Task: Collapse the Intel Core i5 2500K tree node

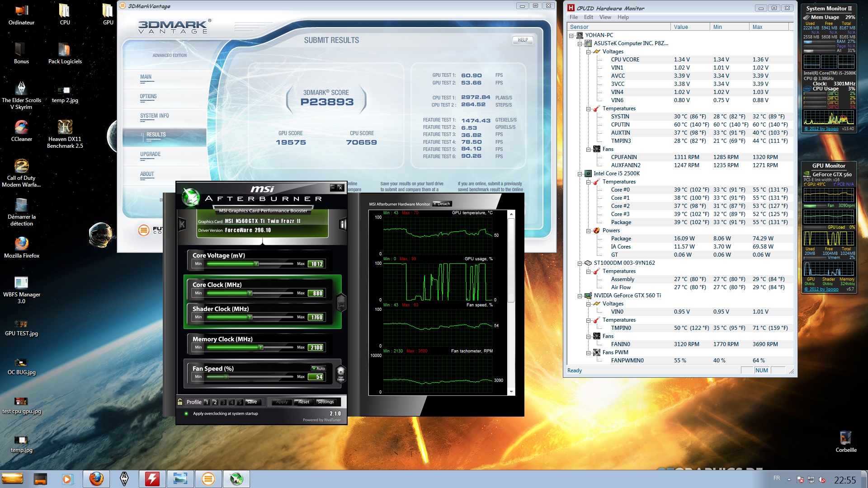Action: point(580,174)
